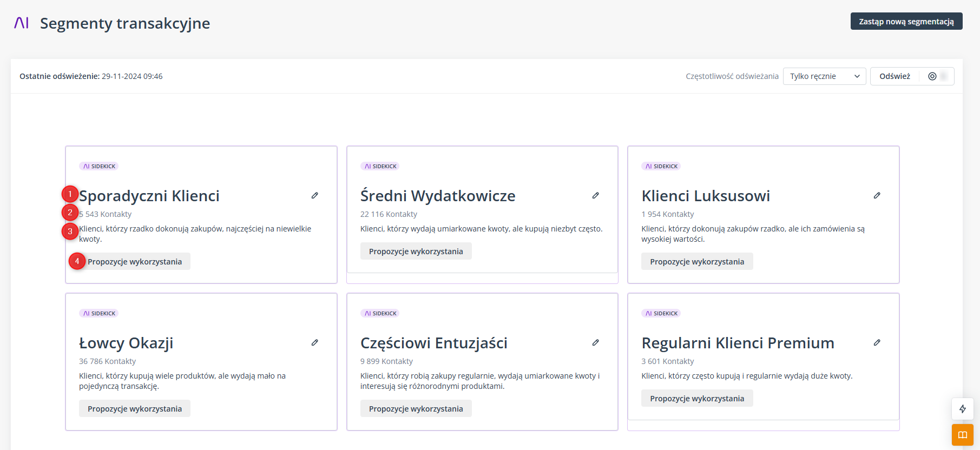Click Sidekick badge on Częściowi Entuzjaści card
This screenshot has height=450, width=980.
coord(380,313)
